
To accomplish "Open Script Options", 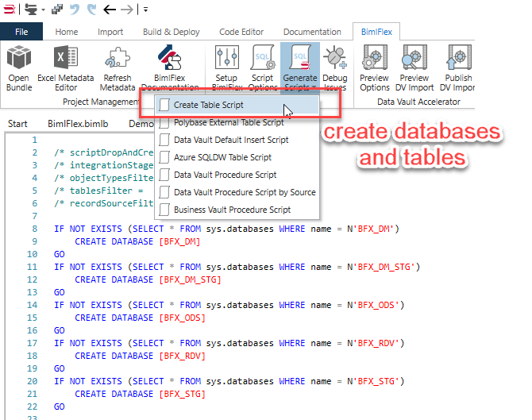I will pyautogui.click(x=263, y=66).
